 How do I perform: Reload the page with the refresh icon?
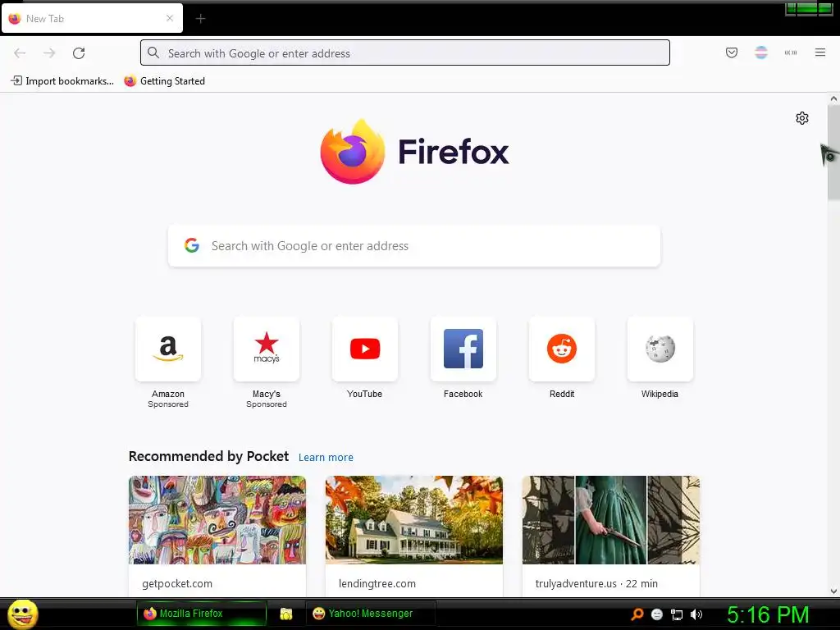click(79, 53)
